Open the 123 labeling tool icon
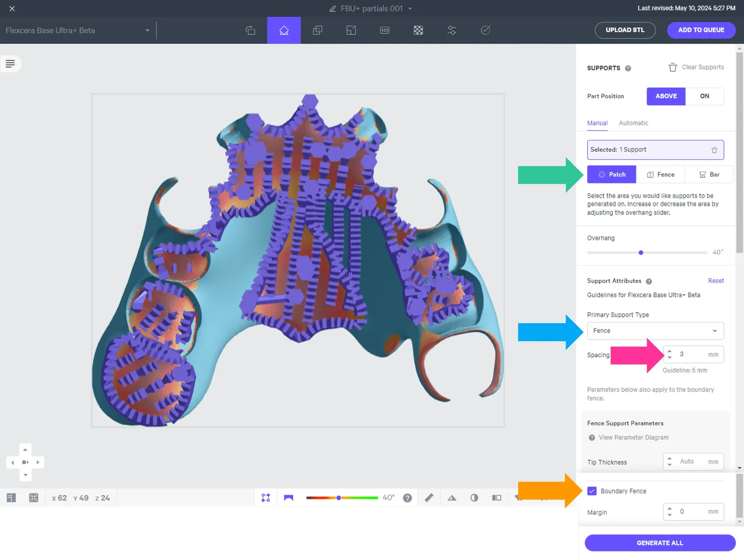744x560 pixels. [385, 30]
